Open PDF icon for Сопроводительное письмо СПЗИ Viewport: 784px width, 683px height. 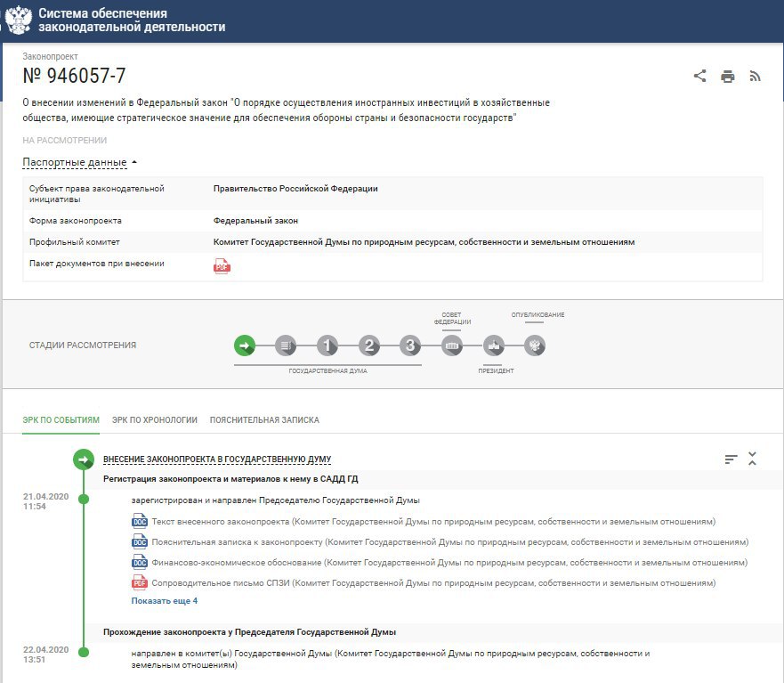click(140, 583)
